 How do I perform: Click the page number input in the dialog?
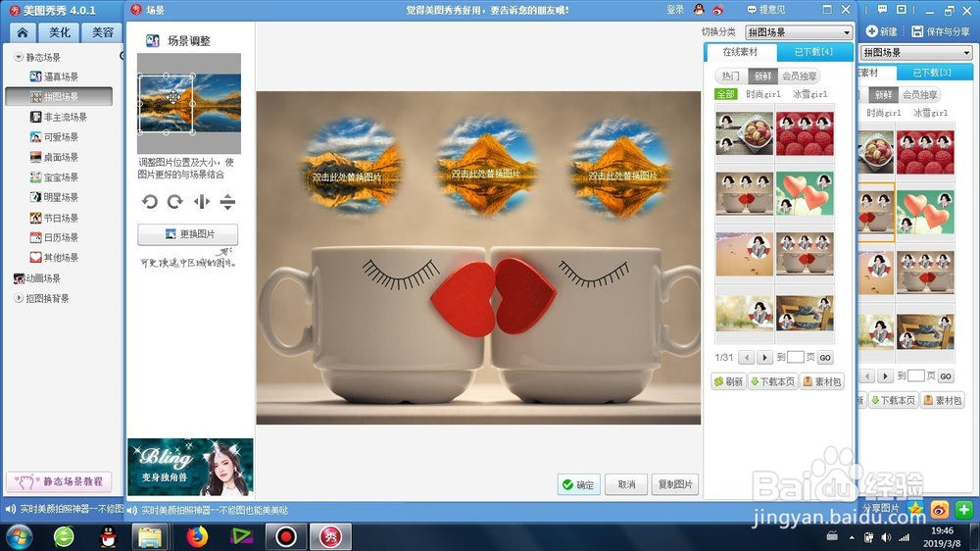tap(796, 357)
